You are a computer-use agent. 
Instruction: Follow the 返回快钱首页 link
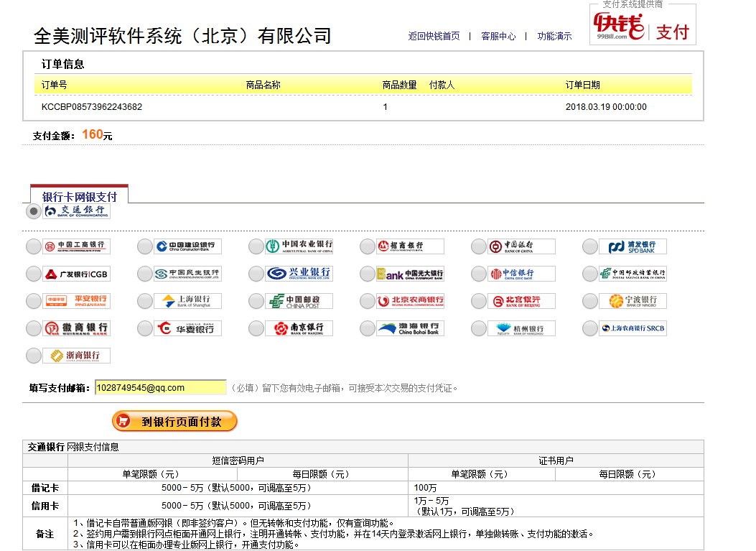point(434,36)
